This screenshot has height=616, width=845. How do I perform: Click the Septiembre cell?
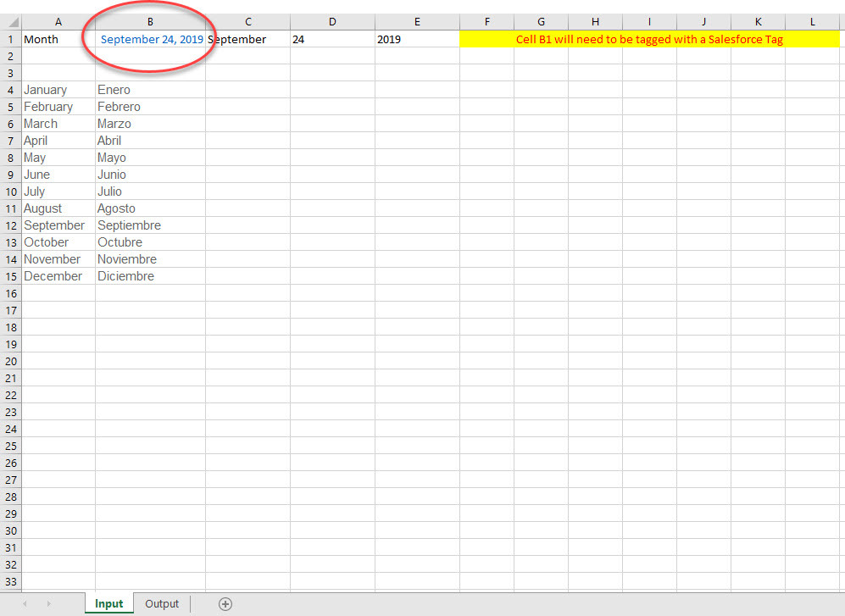click(x=150, y=225)
